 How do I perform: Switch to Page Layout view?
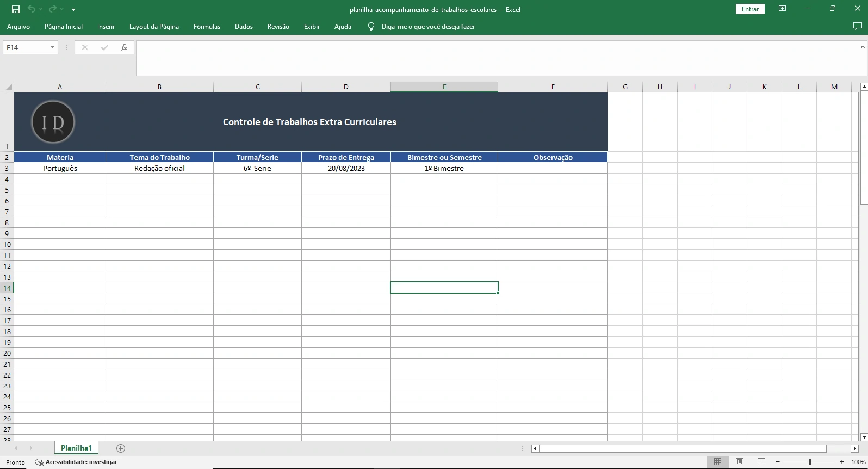[740, 462]
